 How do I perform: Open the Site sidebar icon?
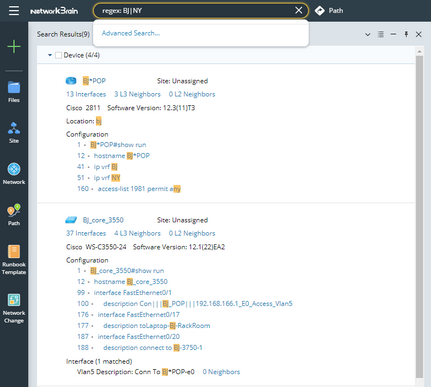tap(14, 133)
